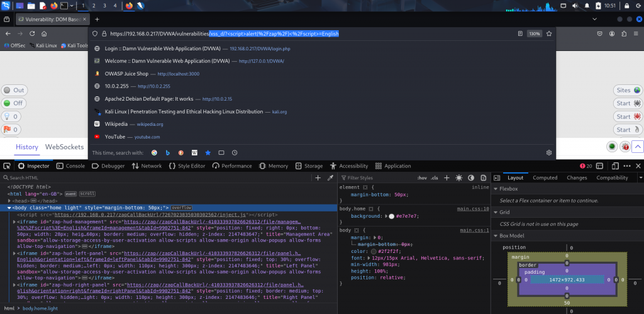Viewport: 644px width, 314px height.
Task: Create a new node with the plus icon
Action: [x=318, y=178]
